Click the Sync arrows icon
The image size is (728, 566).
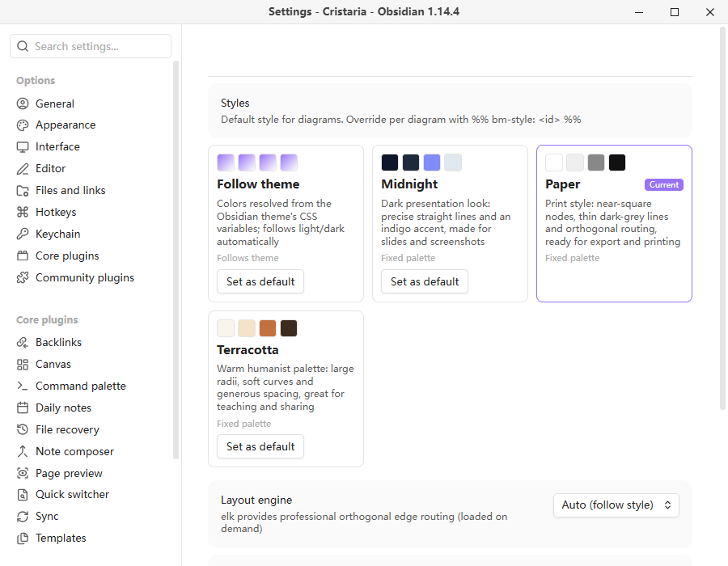[x=23, y=517]
